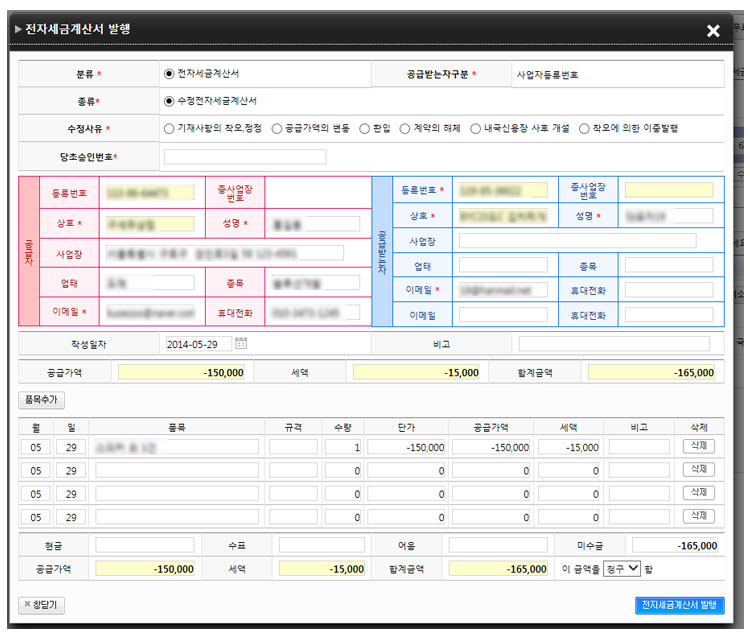Choose 공급가액의 변동 as correction reason
Image resolution: width=750 pixels, height=640 pixels.
click(x=276, y=129)
